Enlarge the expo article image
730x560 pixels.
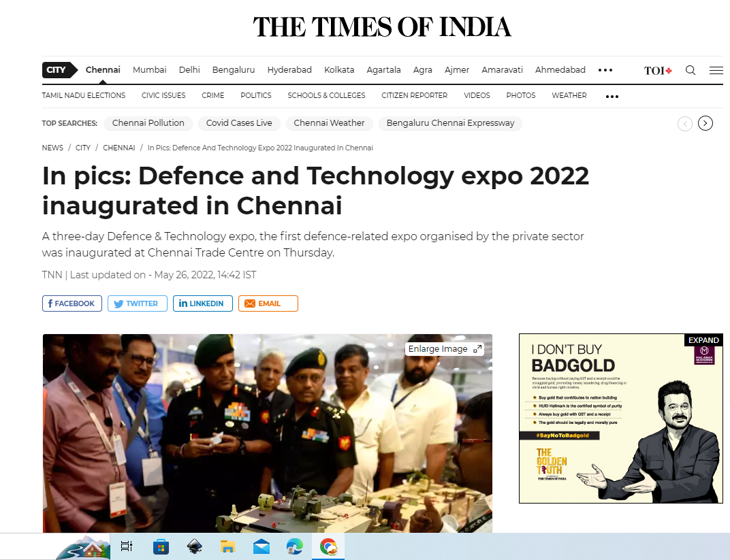[x=445, y=349]
